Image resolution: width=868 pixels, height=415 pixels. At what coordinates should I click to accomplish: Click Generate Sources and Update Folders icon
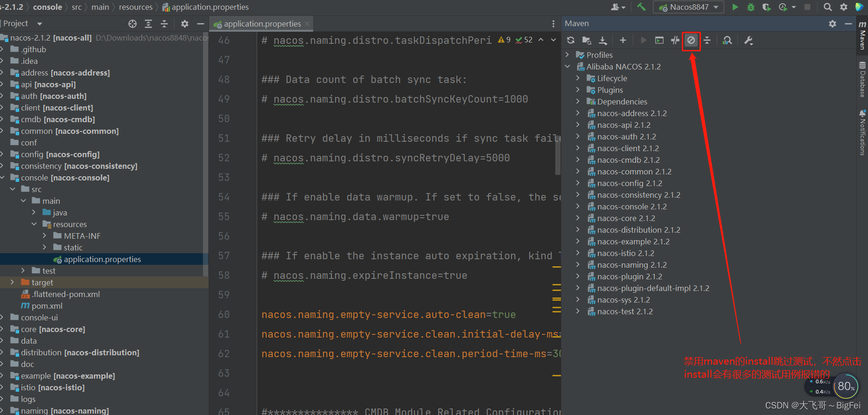[x=587, y=41]
